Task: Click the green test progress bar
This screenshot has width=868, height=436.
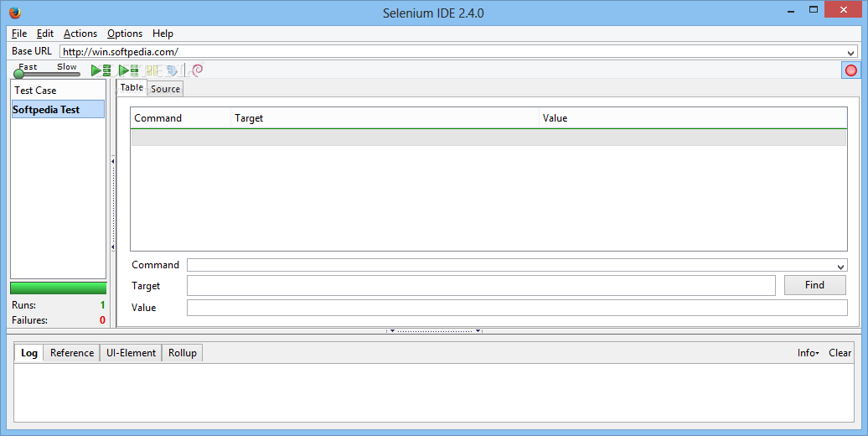Action: coord(58,288)
